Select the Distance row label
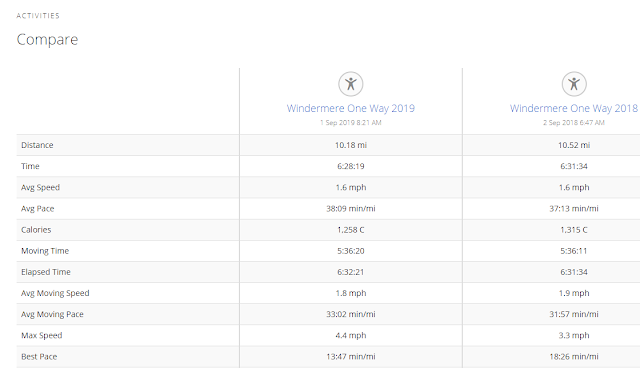 click(37, 145)
